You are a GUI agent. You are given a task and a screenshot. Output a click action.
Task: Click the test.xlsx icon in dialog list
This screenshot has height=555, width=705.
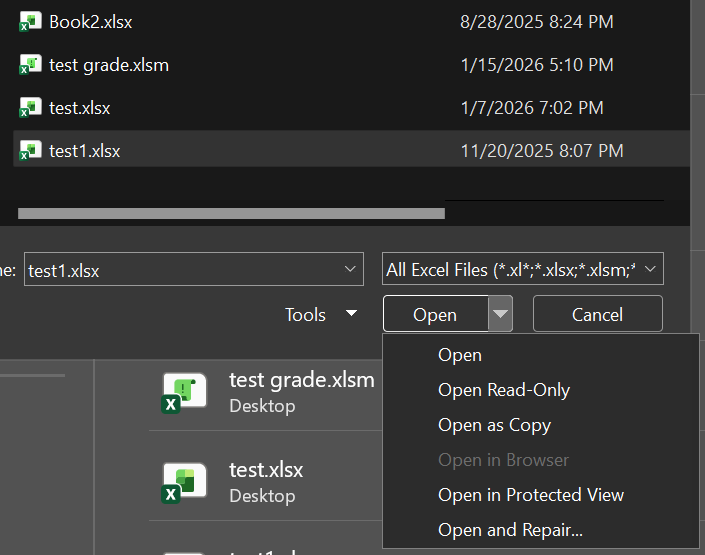tap(30, 108)
